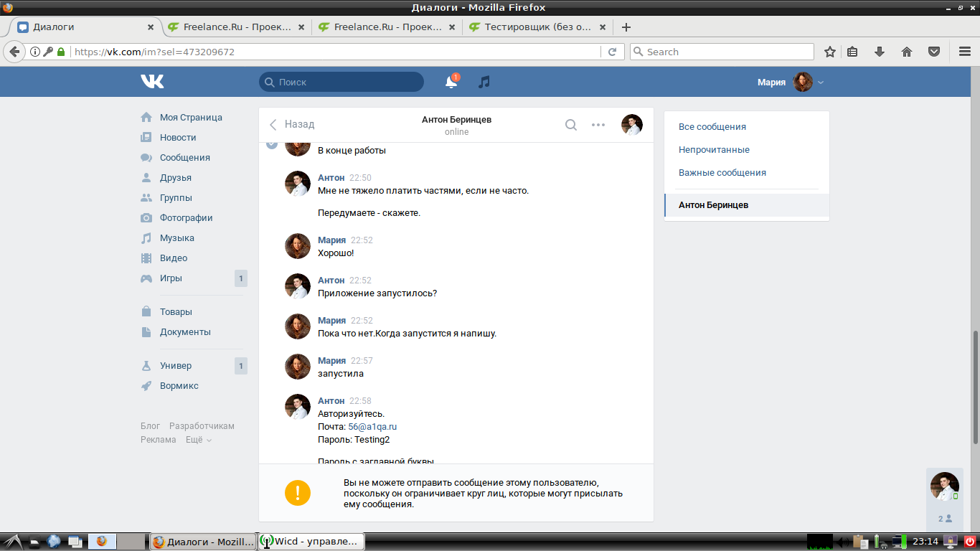The height and width of the screenshot is (551, 980).
Task: Toggle selection check on В конце работы message
Action: click(272, 144)
